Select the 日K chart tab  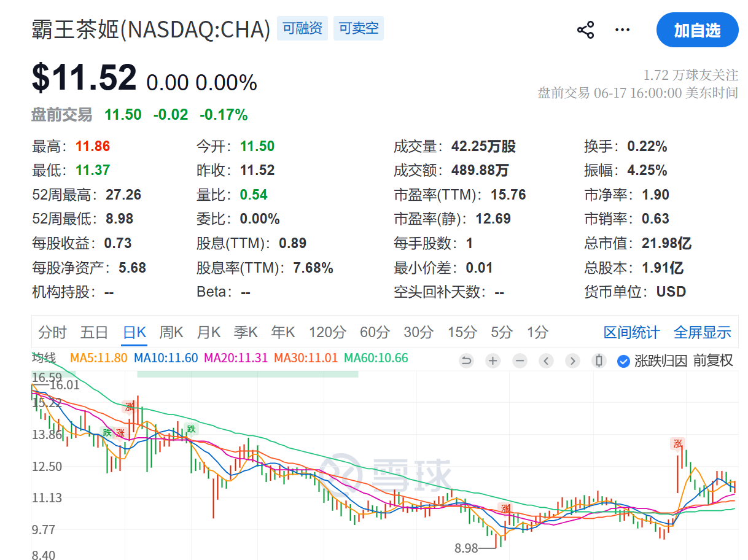[x=134, y=332]
